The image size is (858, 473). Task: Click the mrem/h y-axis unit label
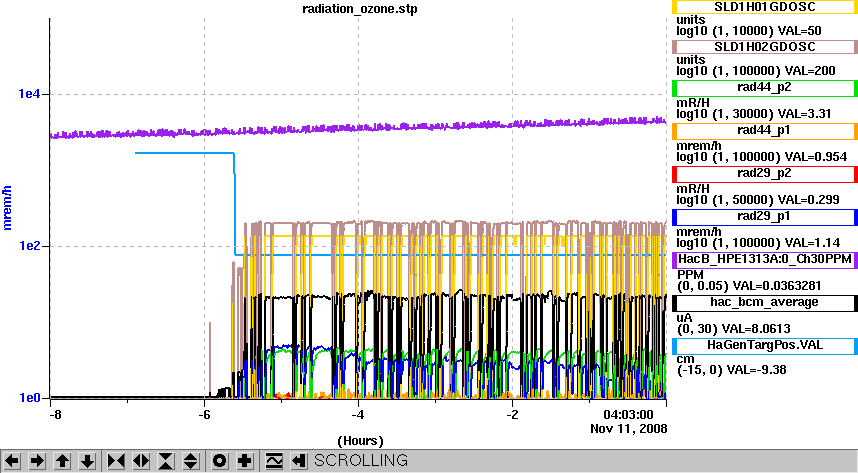click(x=7, y=208)
